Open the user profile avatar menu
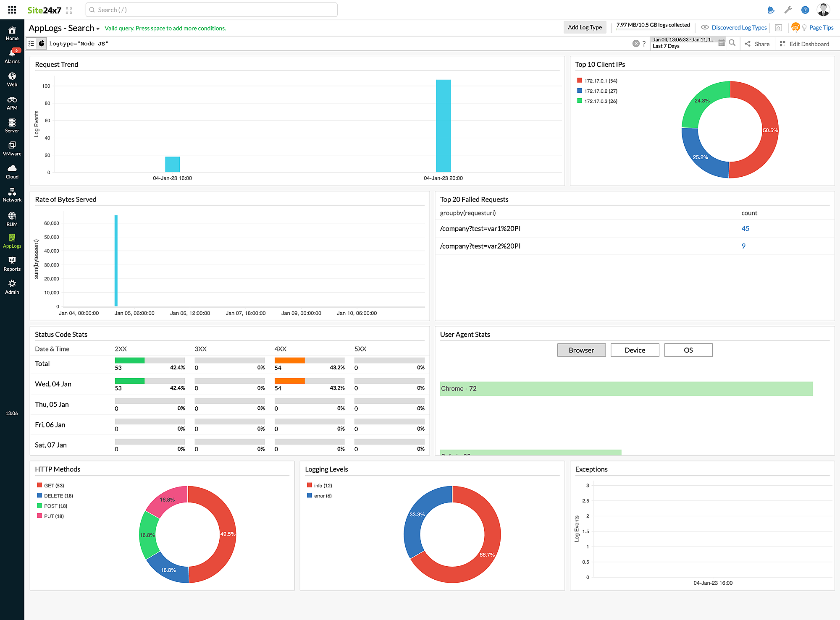This screenshot has height=620, width=840. [x=823, y=9]
